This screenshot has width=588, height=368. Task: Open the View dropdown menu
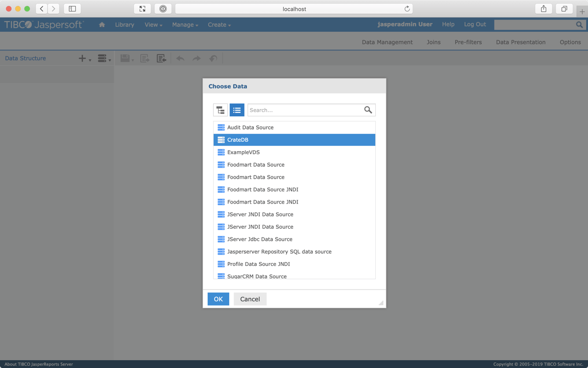(153, 25)
